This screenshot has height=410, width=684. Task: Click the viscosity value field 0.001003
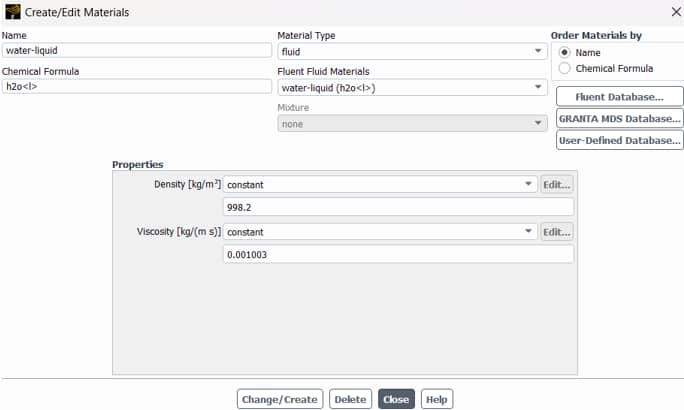coord(398,254)
